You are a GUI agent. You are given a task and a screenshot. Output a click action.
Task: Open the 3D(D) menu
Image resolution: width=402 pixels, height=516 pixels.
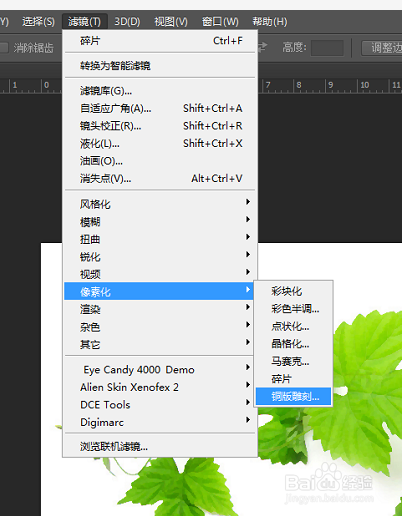pos(127,22)
